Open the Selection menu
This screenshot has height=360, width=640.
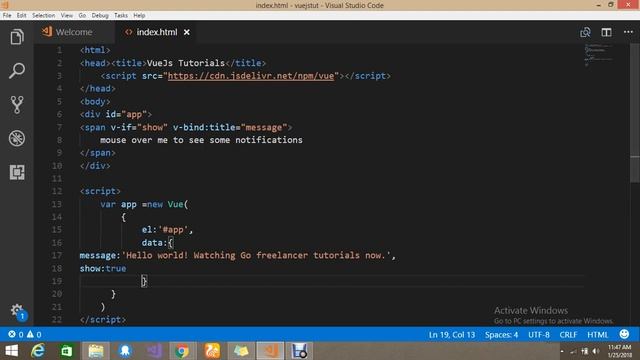(43, 15)
